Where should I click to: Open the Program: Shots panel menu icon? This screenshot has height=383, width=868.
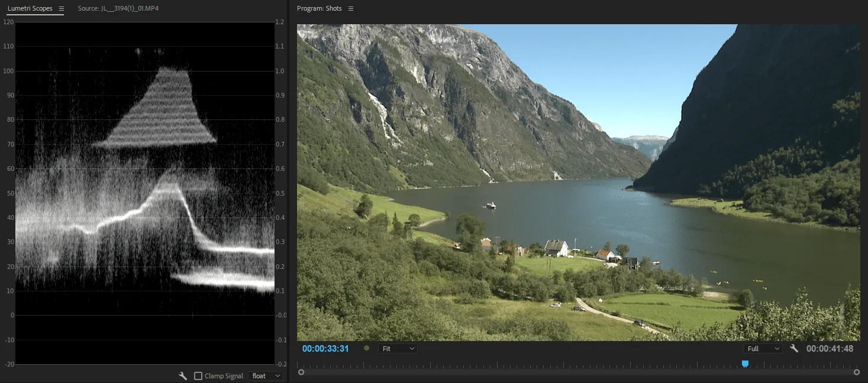tap(350, 9)
